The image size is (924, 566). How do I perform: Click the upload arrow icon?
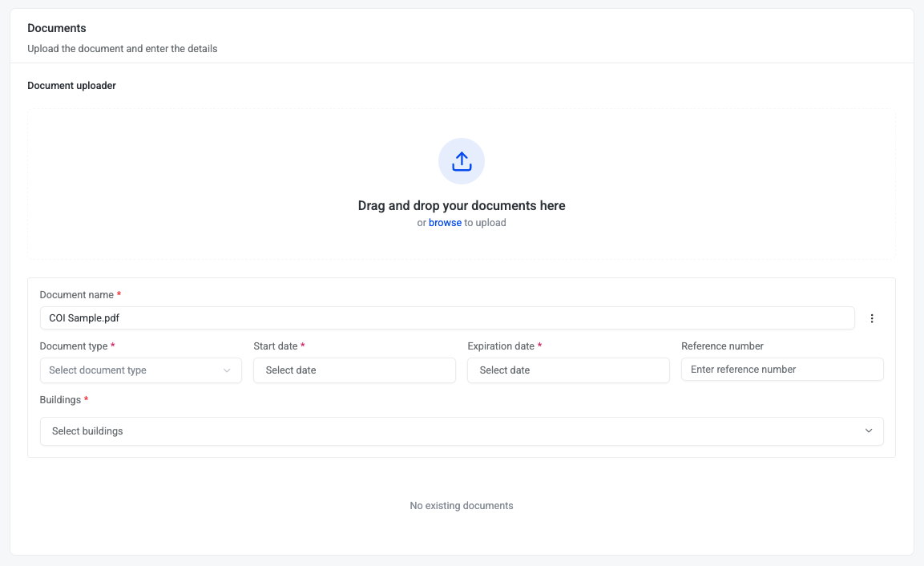462,161
